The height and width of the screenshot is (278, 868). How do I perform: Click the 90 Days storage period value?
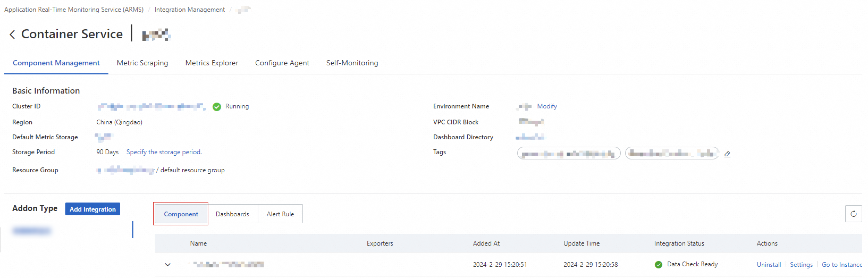[x=107, y=152]
